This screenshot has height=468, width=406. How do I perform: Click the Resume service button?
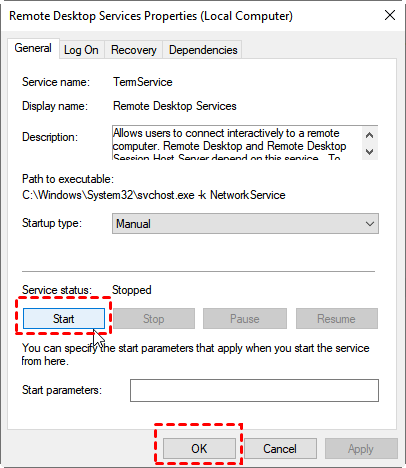point(337,319)
